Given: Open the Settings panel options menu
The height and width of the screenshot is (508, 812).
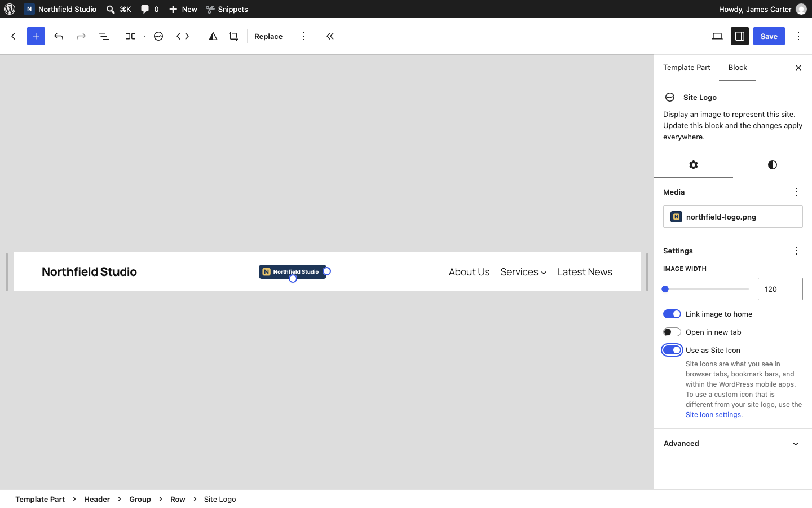Looking at the screenshot, I should [x=796, y=251].
